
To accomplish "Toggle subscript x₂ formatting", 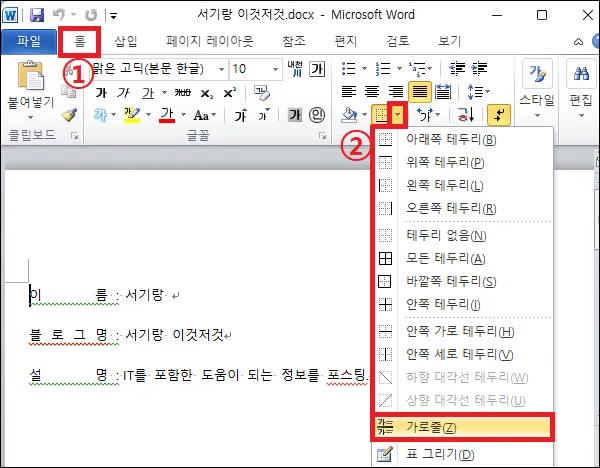I will [x=207, y=93].
